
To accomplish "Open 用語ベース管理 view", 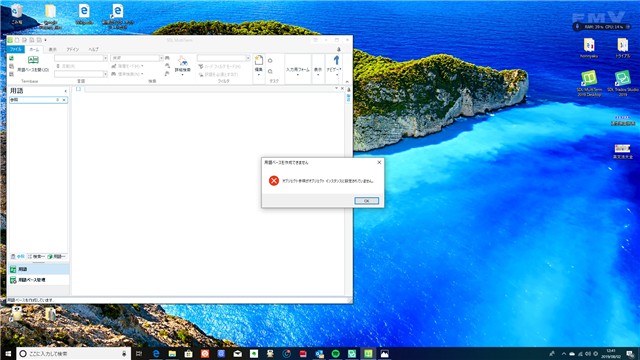I will (x=38, y=280).
